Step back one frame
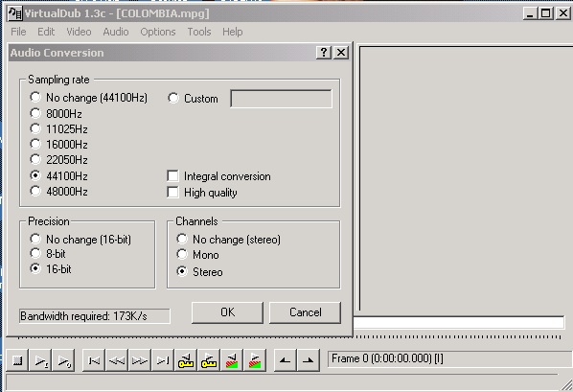 tap(117, 361)
